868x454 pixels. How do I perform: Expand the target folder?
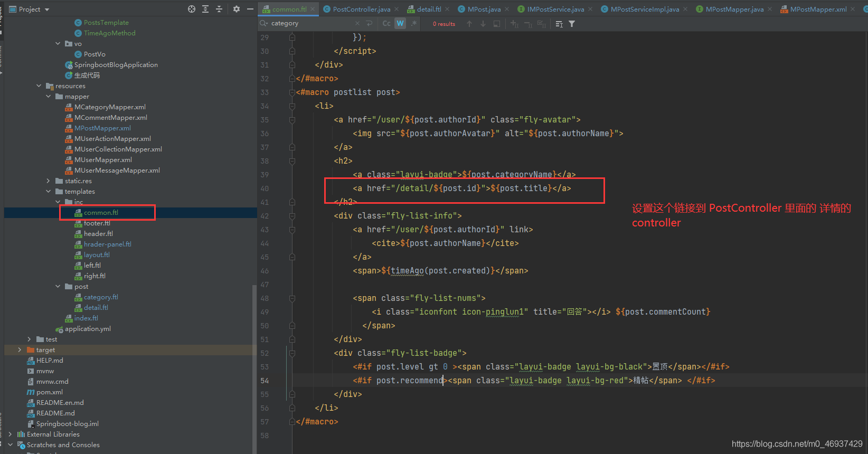pyautogui.click(x=20, y=350)
